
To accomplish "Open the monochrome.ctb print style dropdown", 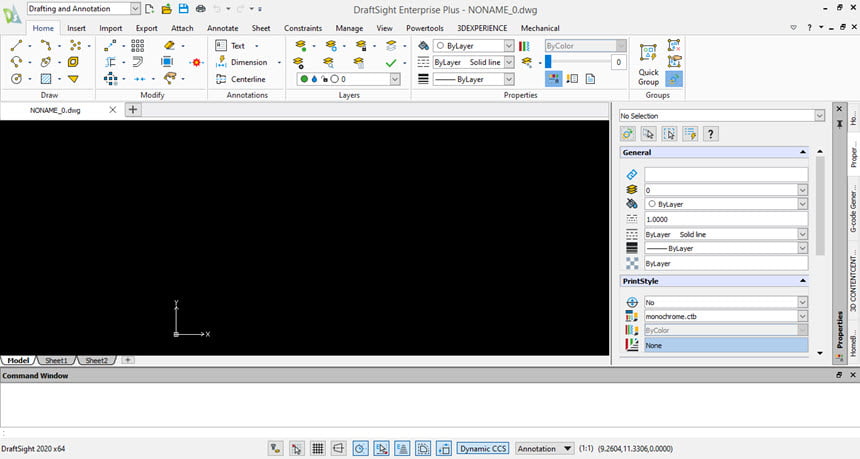I will click(802, 316).
